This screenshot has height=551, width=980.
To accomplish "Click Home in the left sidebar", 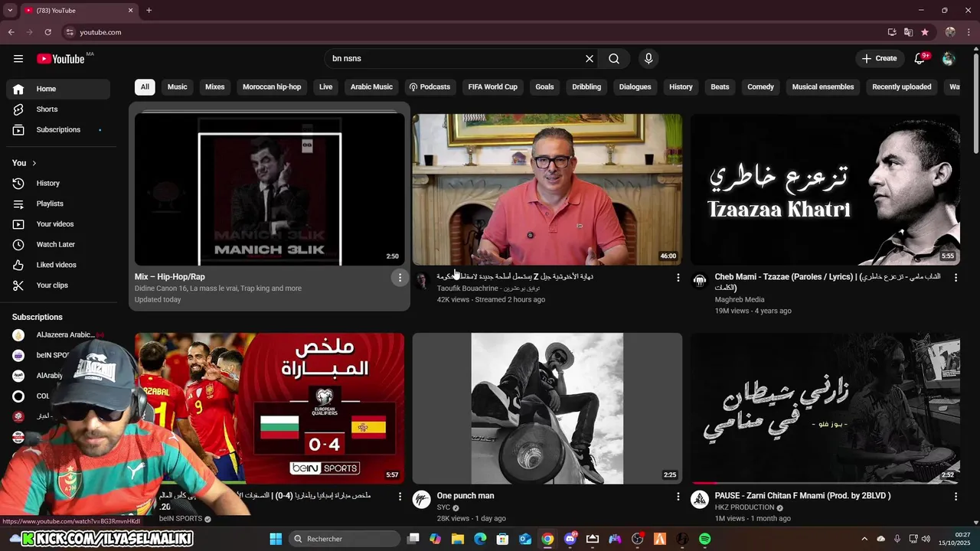I will click(58, 89).
